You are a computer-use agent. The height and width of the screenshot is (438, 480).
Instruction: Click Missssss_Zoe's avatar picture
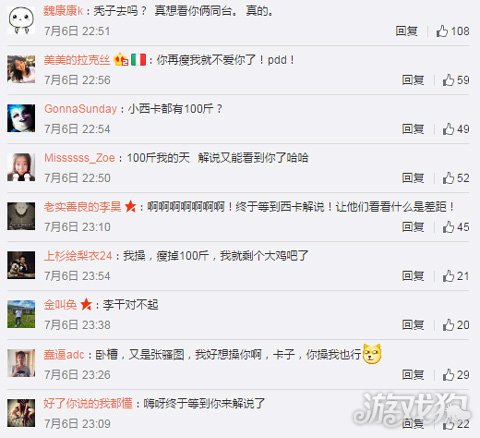point(21,167)
